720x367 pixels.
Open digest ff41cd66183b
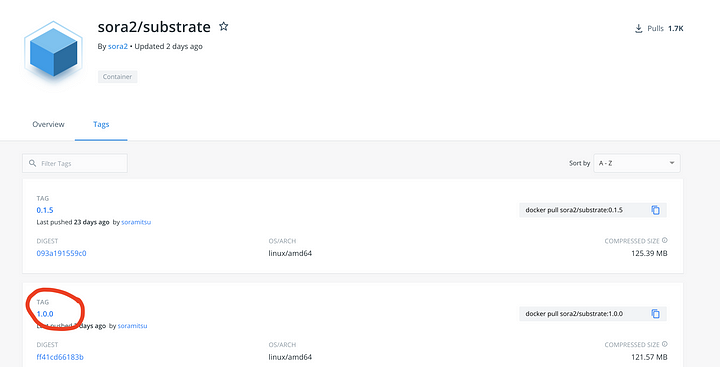coord(60,357)
